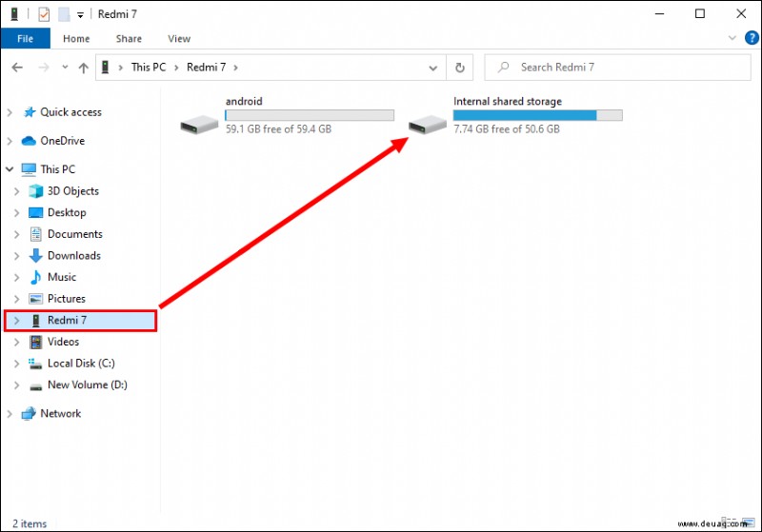Click the 3D Objects folder icon
Screen dimensions: 762x532
35,191
